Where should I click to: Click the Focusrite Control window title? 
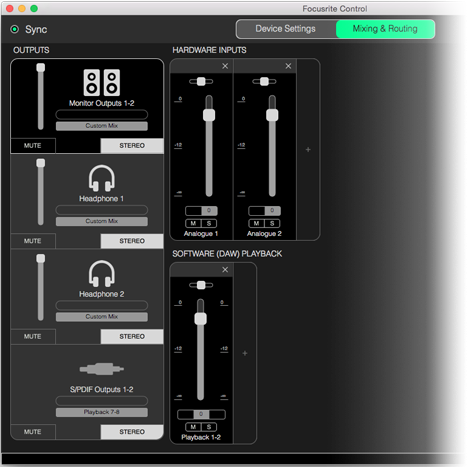pyautogui.click(x=335, y=9)
